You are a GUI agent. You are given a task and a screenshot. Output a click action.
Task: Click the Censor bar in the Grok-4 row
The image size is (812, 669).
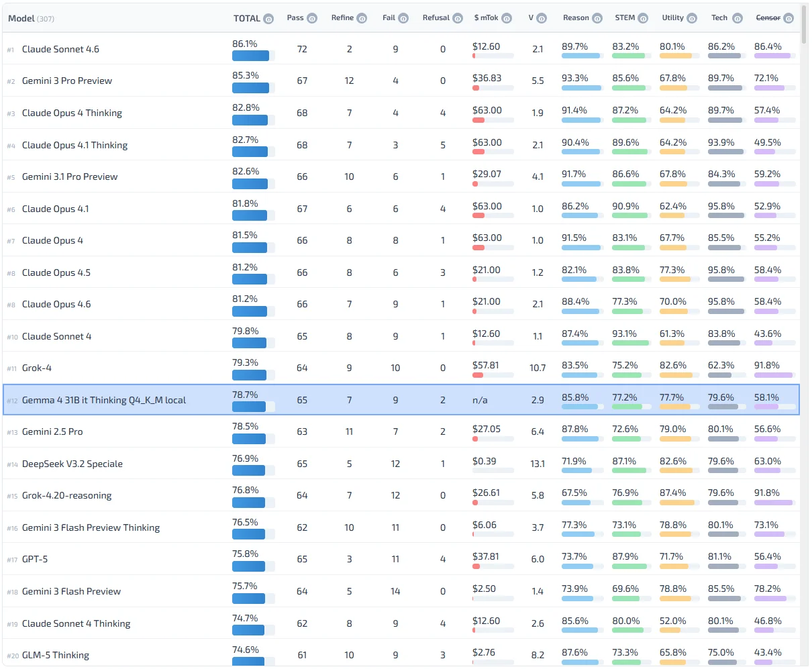click(775, 375)
